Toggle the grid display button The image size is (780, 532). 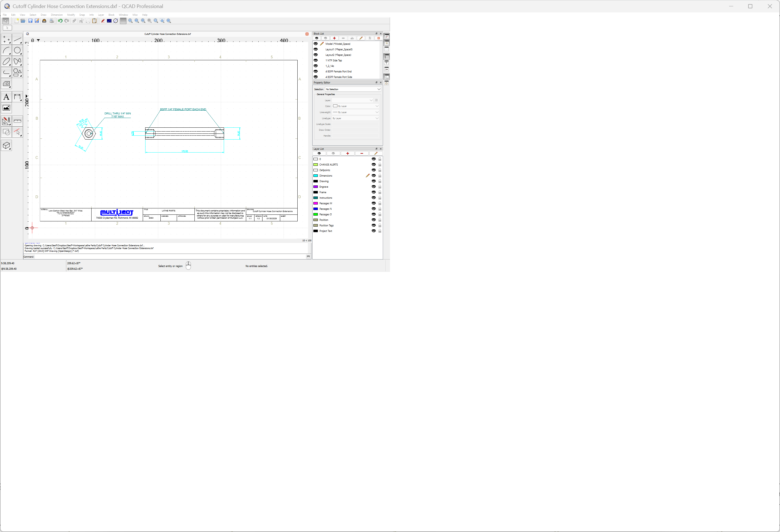pyautogui.click(x=123, y=21)
